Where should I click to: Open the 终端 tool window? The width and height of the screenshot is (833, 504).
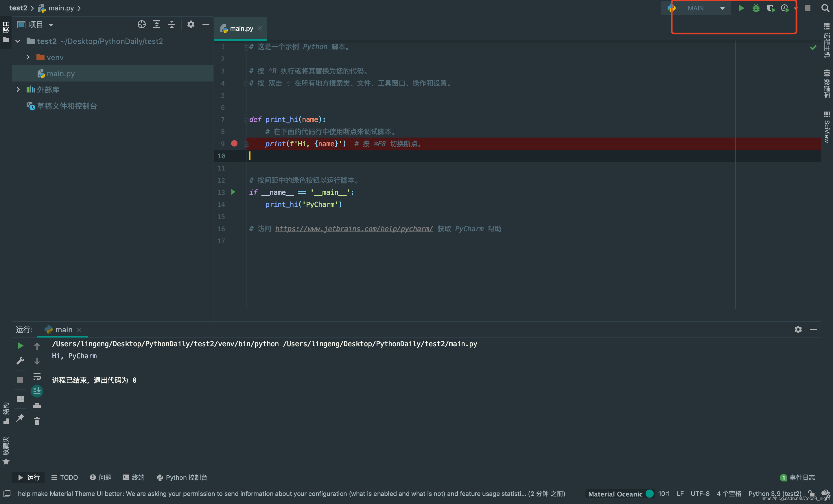134,477
